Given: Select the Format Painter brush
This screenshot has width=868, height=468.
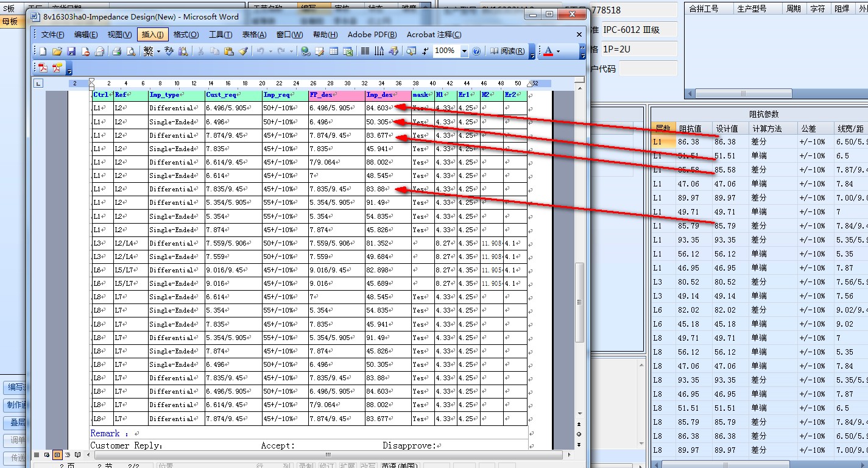Looking at the screenshot, I should (243, 51).
